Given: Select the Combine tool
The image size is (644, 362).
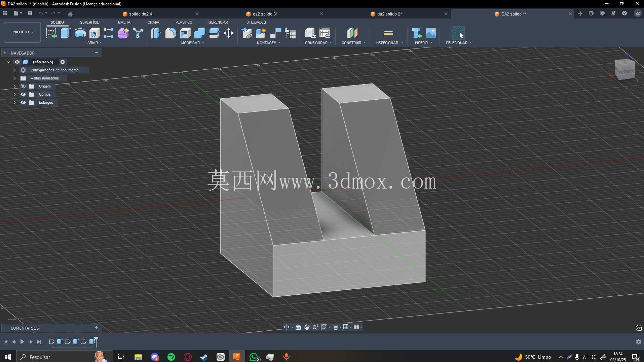Looking at the screenshot, I should coord(199,33).
